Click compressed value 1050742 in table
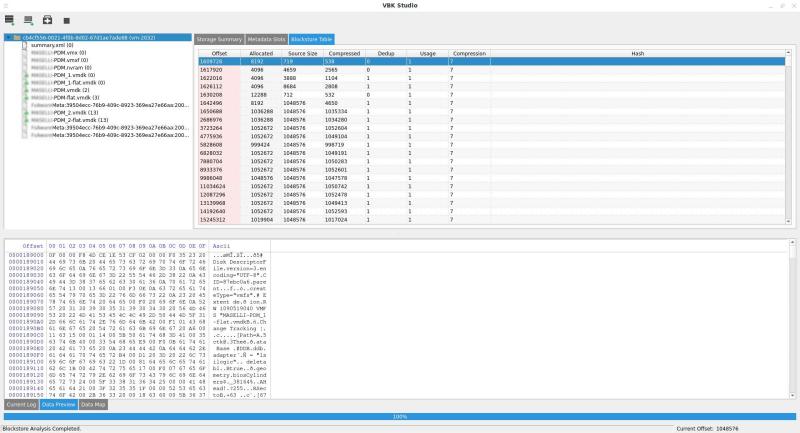 tap(336, 187)
